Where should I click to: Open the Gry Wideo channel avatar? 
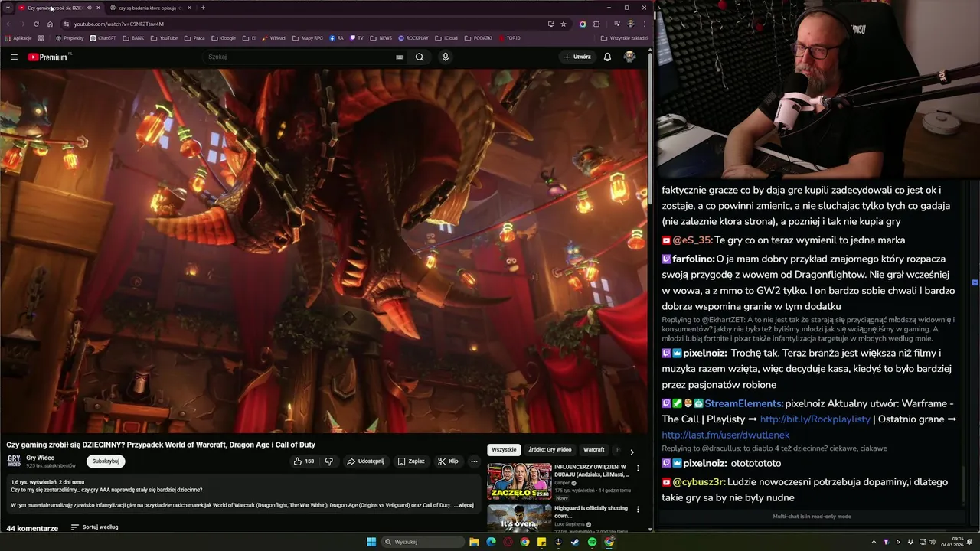tap(14, 461)
